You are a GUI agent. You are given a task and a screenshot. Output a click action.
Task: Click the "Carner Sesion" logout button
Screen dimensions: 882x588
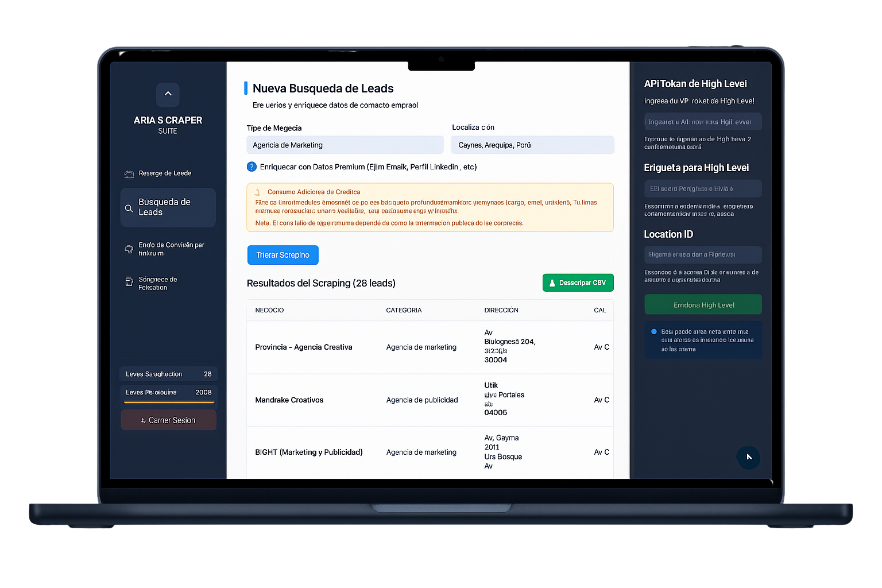[x=168, y=420]
